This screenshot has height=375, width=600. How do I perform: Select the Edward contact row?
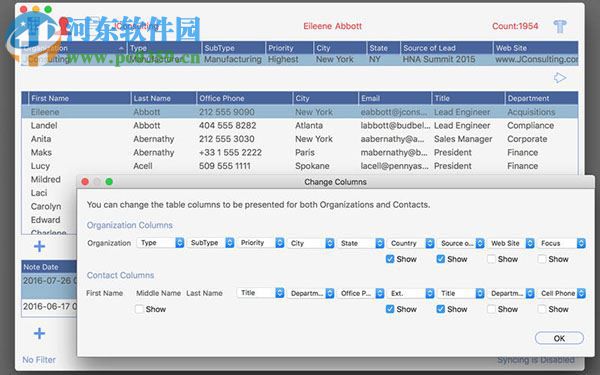[49, 220]
